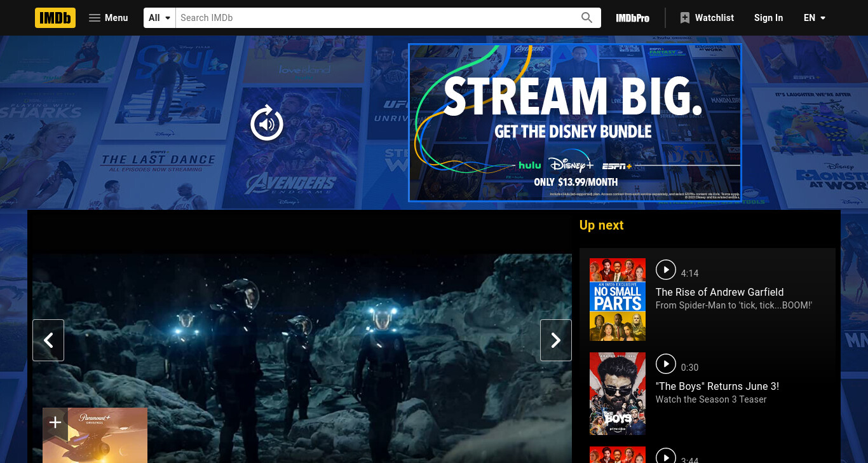The height and width of the screenshot is (463, 868).
Task: Click "Watch the Season 3 Teaser" text
Action: point(711,399)
